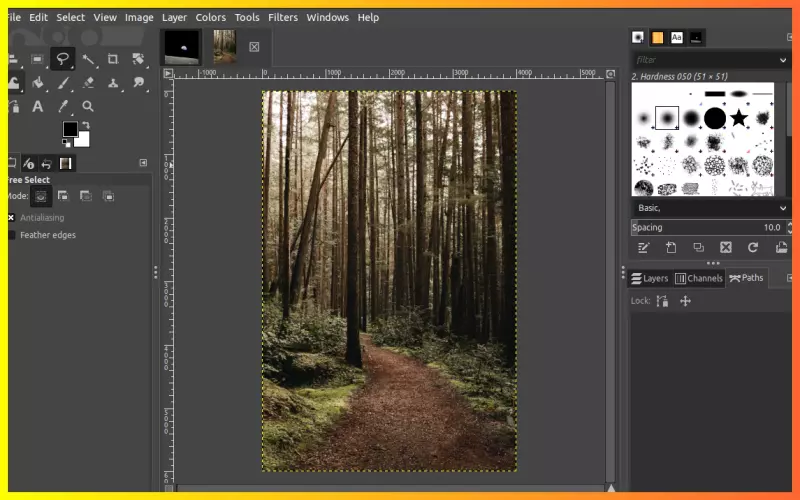Select the Text tool
The width and height of the screenshot is (800, 500).
tap(37, 106)
